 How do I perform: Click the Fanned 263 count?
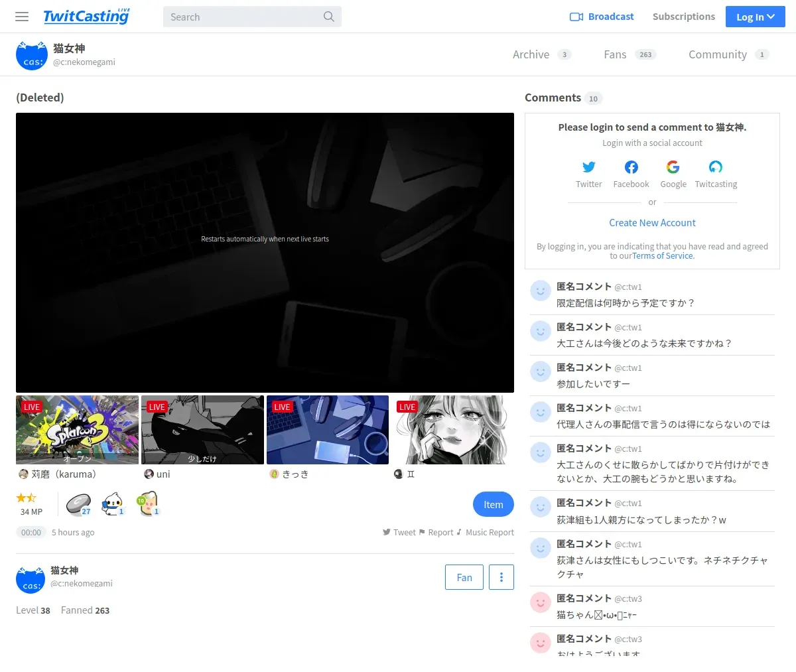point(85,610)
